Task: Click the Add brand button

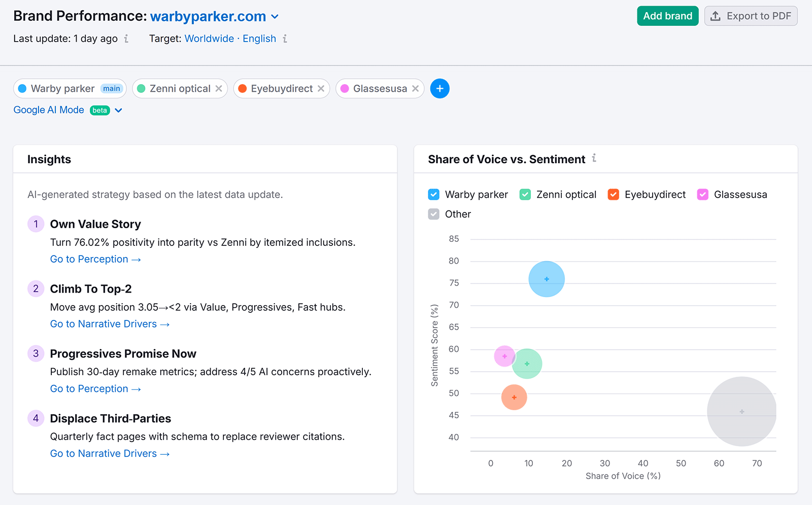Action: (x=667, y=16)
